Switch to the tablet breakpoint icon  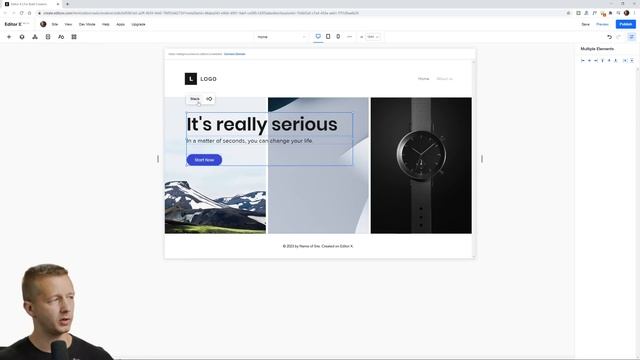[328, 36]
